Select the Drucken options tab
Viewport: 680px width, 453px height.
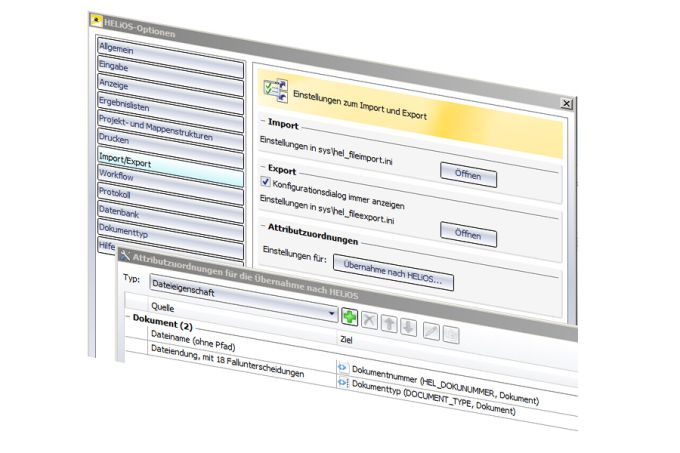tap(170, 150)
